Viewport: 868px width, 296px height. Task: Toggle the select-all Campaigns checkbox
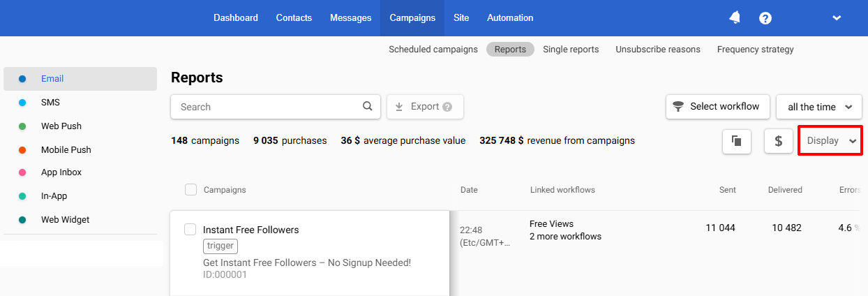(x=190, y=189)
